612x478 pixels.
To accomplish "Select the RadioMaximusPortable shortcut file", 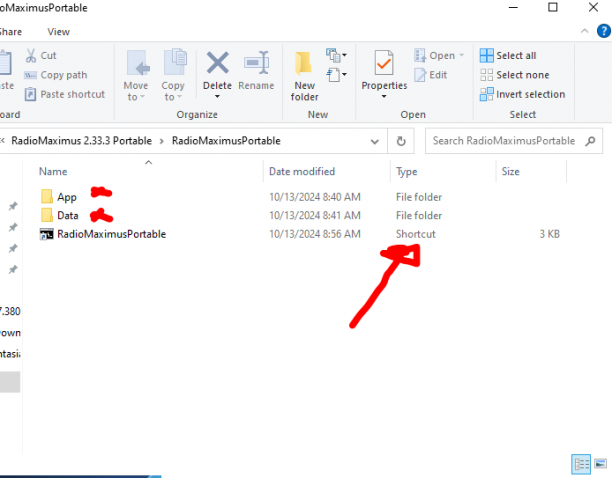I will tap(112, 234).
